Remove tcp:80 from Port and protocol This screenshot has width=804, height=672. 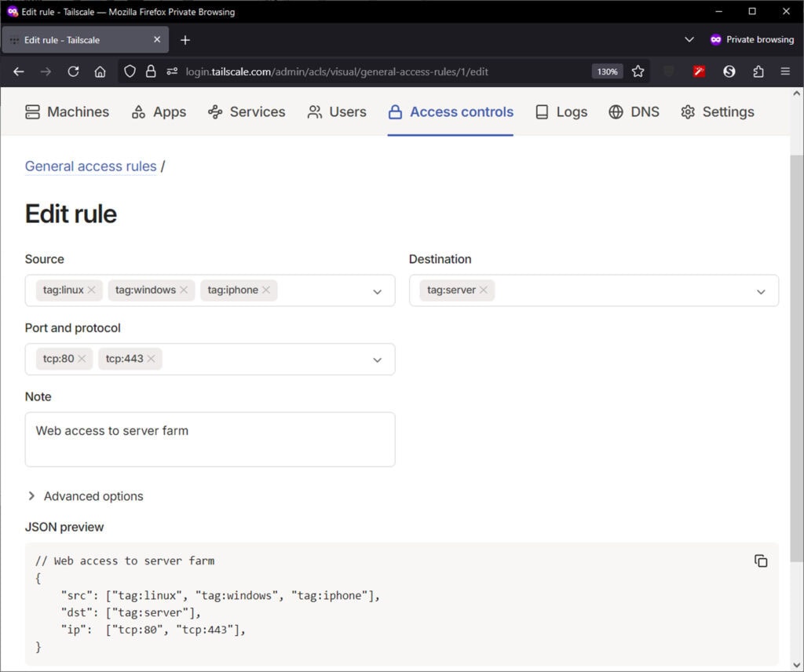[x=82, y=358]
